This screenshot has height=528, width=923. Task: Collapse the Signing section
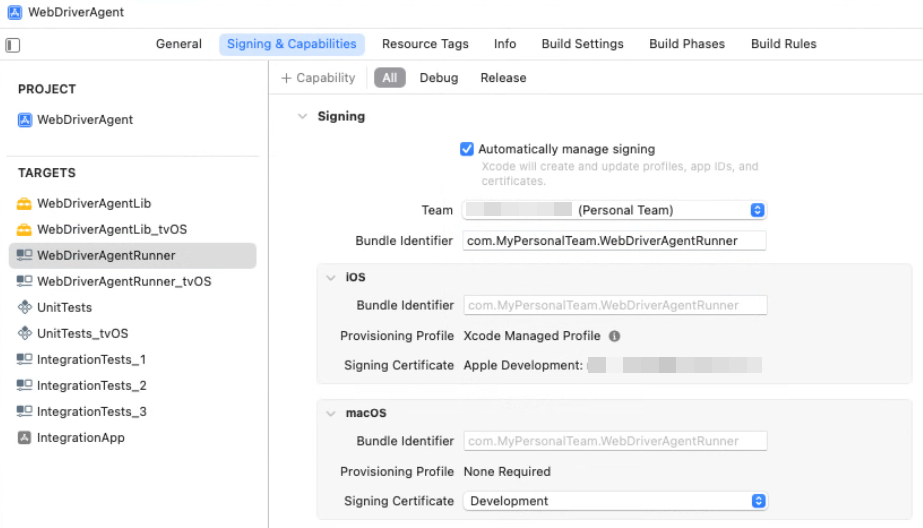[x=302, y=117]
